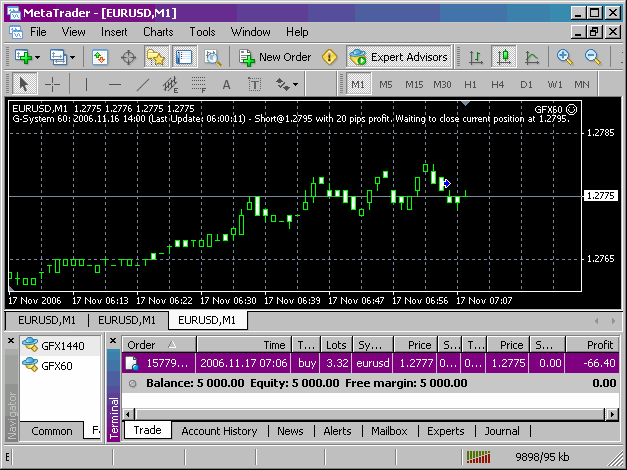Zoom in the chart with plus magnifier

click(565, 57)
